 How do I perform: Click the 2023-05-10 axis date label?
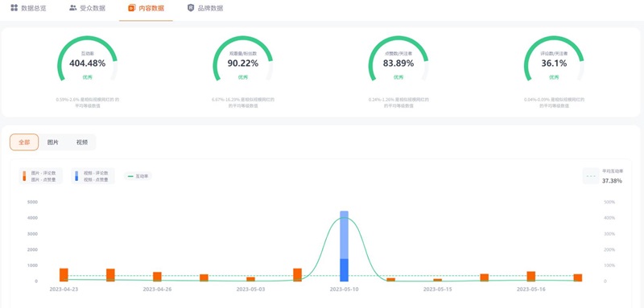pyautogui.click(x=345, y=290)
